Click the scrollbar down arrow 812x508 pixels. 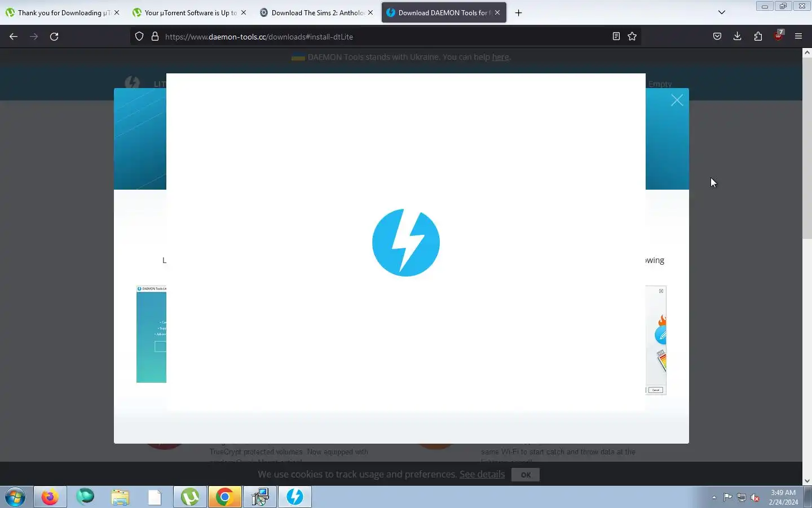click(x=807, y=481)
